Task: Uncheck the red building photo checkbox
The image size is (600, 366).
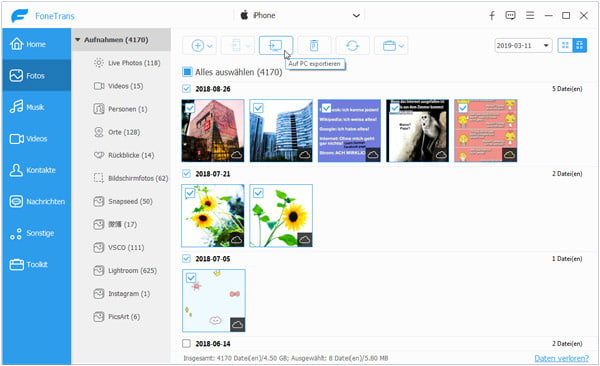Action: pos(190,108)
